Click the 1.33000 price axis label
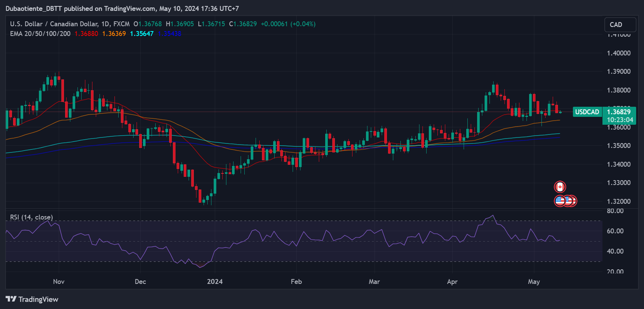This screenshot has height=309, width=644. pyautogui.click(x=619, y=183)
